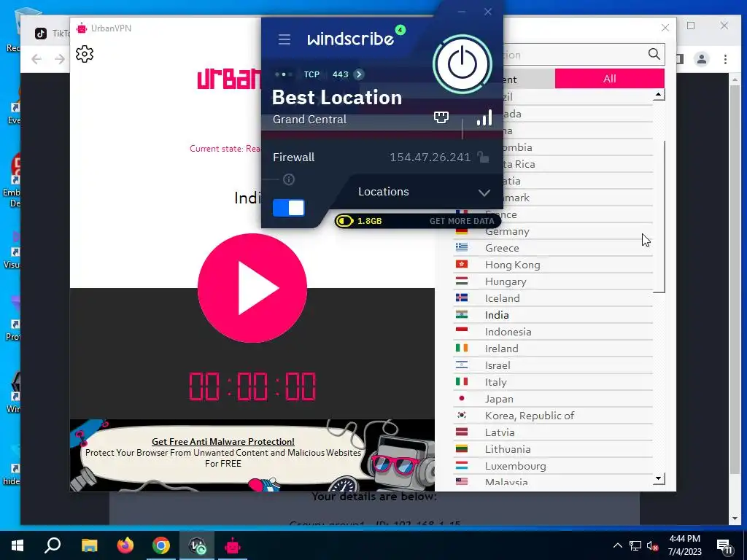Click the green notification badge showing 4
747x560 pixels.
(400, 29)
